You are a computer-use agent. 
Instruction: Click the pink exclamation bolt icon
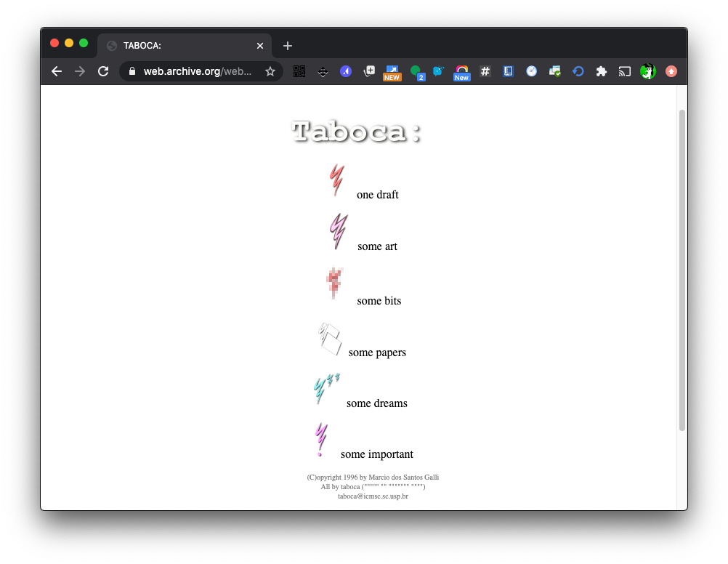click(x=320, y=440)
